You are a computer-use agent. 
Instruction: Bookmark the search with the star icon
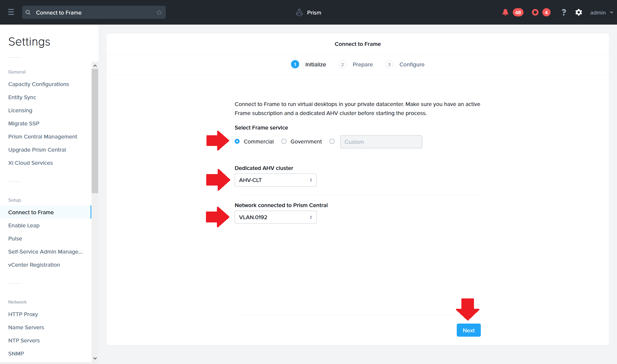click(159, 12)
